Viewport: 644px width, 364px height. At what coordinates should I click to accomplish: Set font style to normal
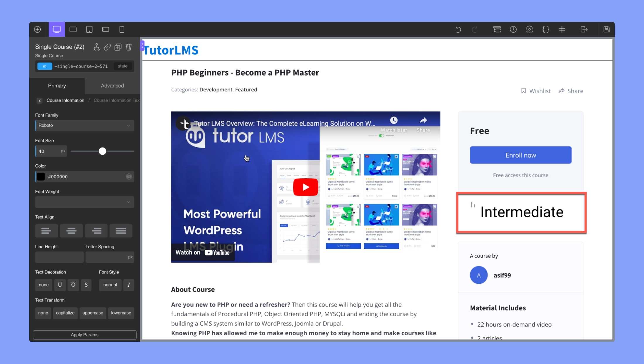(110, 285)
